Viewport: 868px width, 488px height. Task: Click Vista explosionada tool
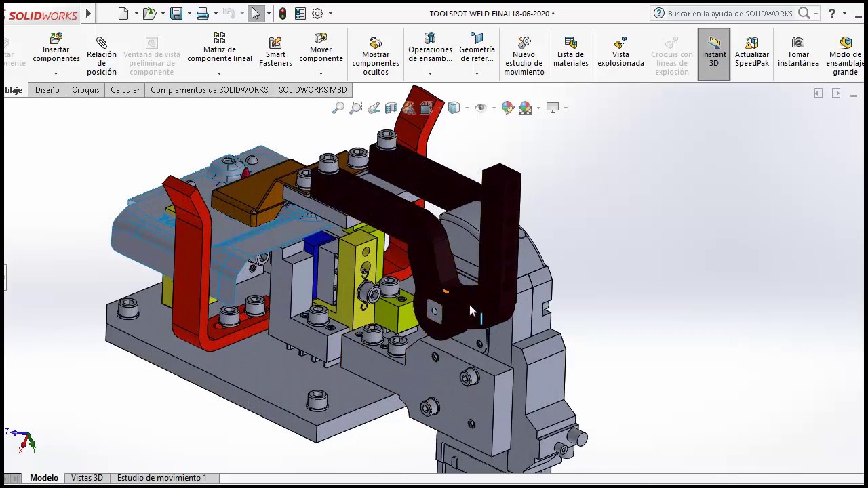(x=620, y=52)
